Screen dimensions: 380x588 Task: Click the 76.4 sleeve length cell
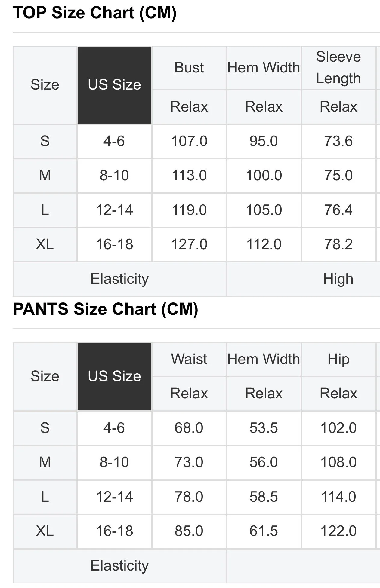coord(338,210)
